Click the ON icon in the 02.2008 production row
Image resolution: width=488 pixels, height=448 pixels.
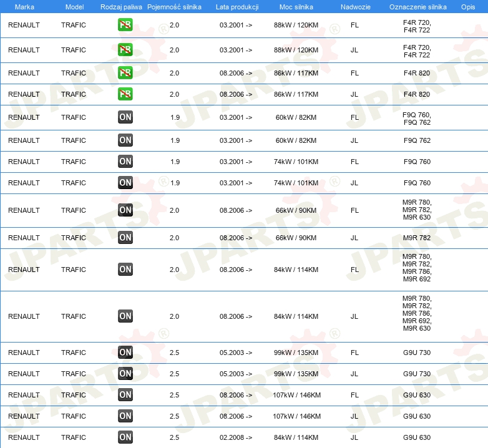pos(125,437)
